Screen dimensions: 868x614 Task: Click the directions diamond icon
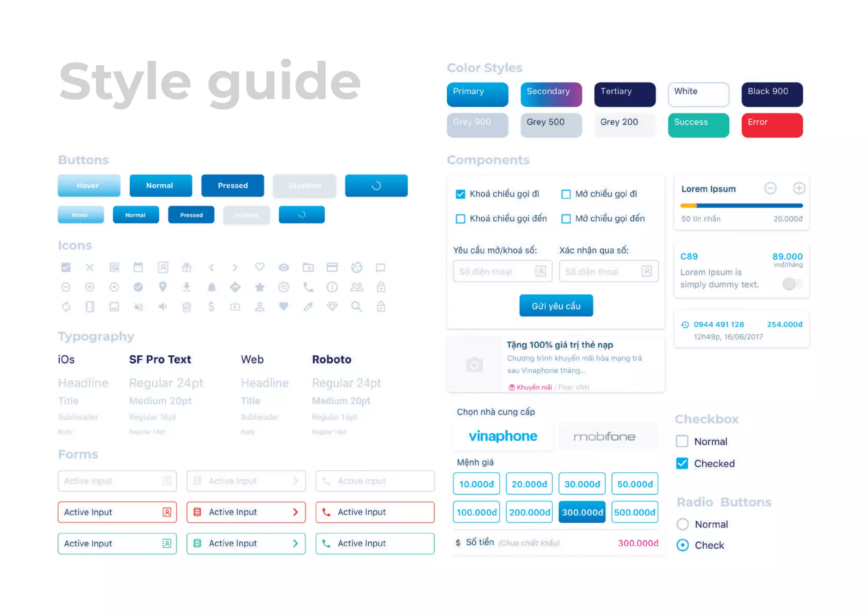(x=235, y=287)
